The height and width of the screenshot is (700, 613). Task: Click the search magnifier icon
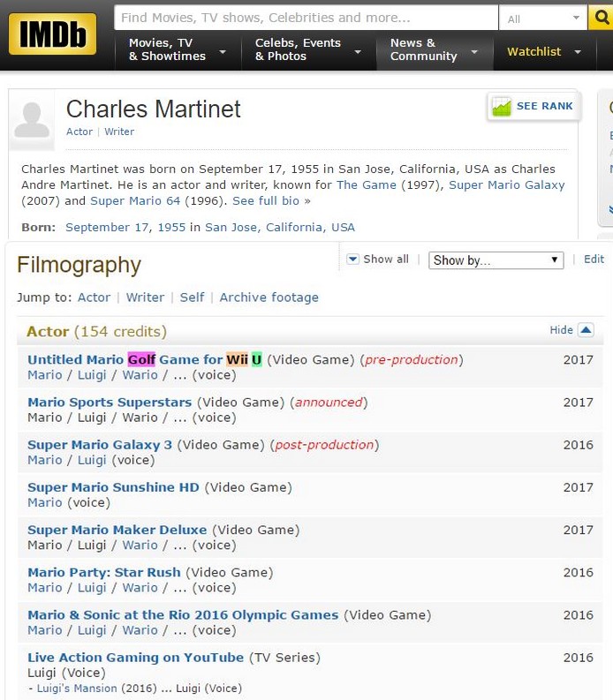601,18
